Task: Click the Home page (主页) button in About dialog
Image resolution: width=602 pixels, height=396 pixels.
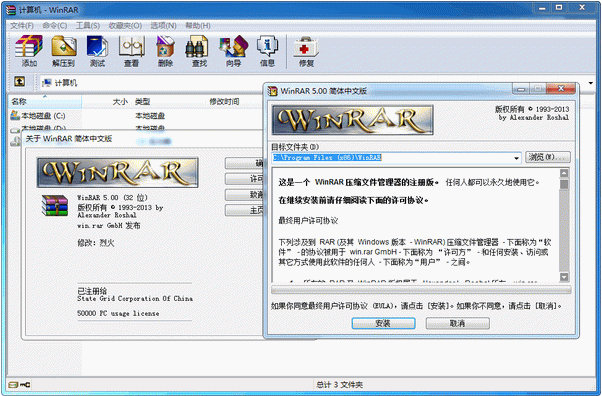Action: click(x=244, y=210)
